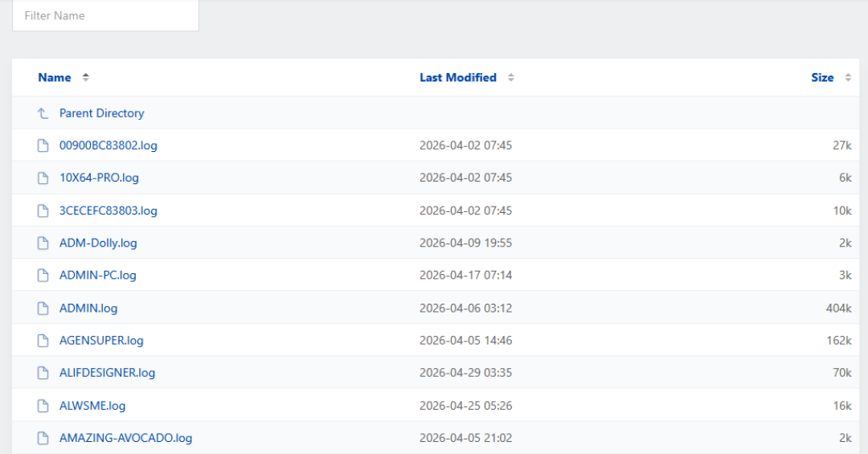Open the ADMIN-PC.log file link
This screenshot has height=454, width=868.
click(x=97, y=275)
